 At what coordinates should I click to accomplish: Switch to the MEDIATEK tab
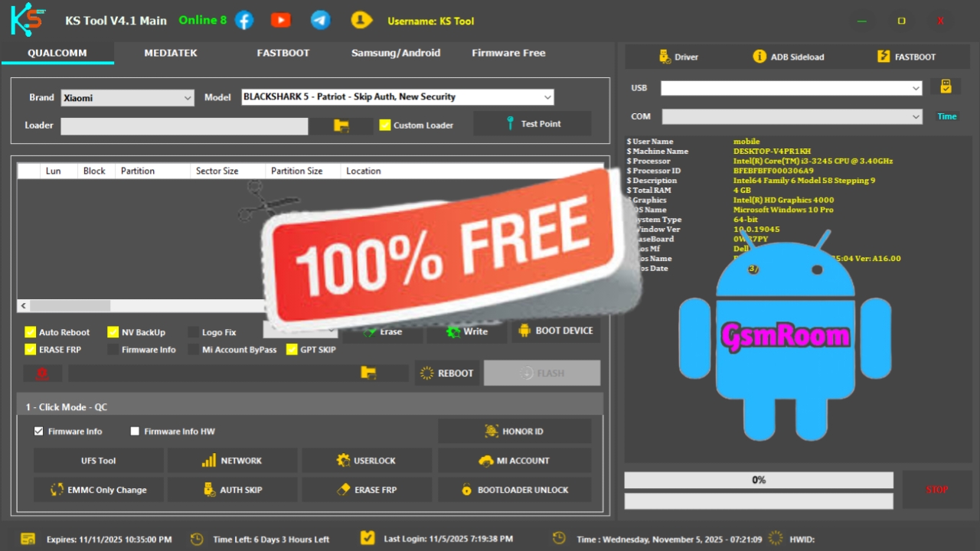coord(171,53)
